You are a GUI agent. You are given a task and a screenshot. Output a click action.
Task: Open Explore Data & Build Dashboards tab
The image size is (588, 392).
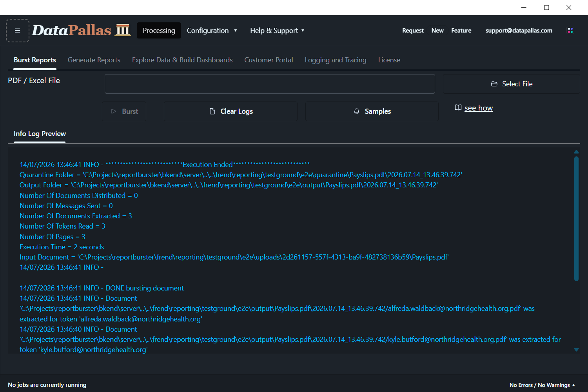(182, 60)
